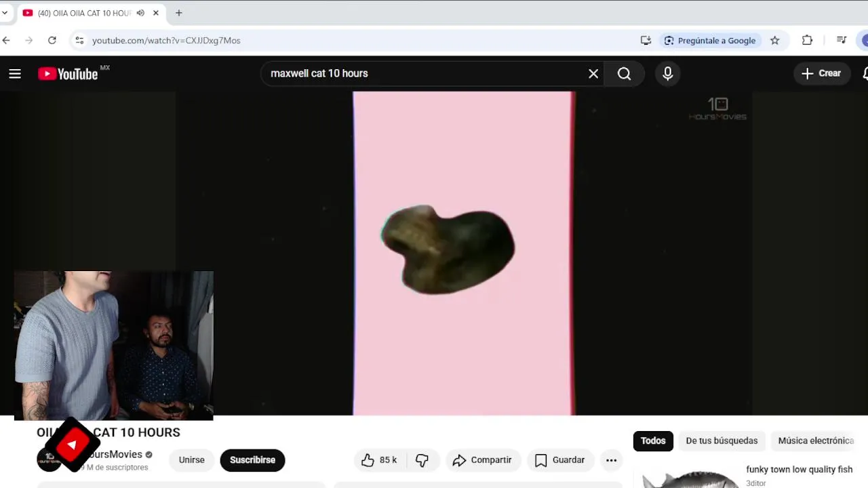Open the YouTube hamburger guide menu
Image resolution: width=868 pixels, height=488 pixels.
[x=15, y=74]
